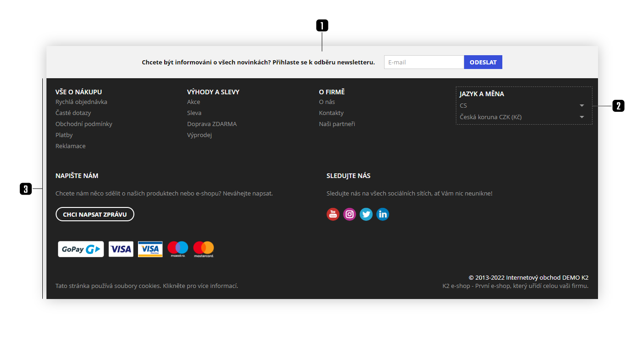Open the Reklamace link

click(70, 146)
